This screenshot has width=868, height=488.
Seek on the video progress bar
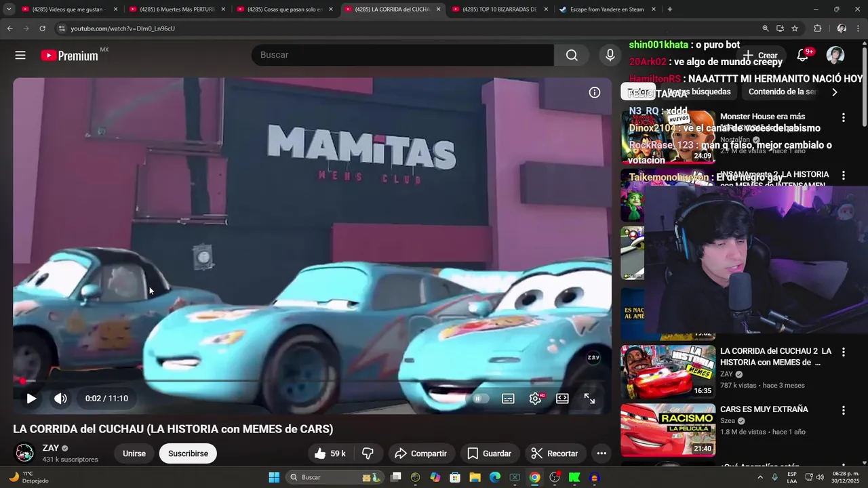point(312,381)
